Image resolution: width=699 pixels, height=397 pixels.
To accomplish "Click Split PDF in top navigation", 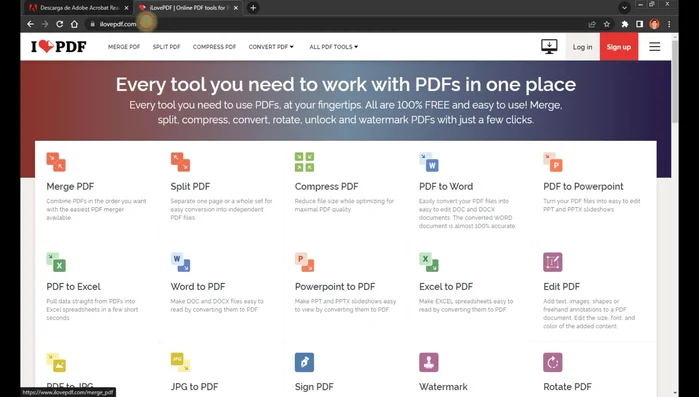I will point(166,47).
